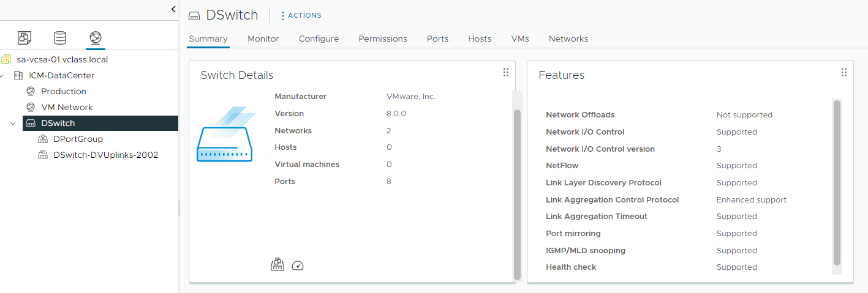Select the DPortGroup port group

[x=78, y=139]
